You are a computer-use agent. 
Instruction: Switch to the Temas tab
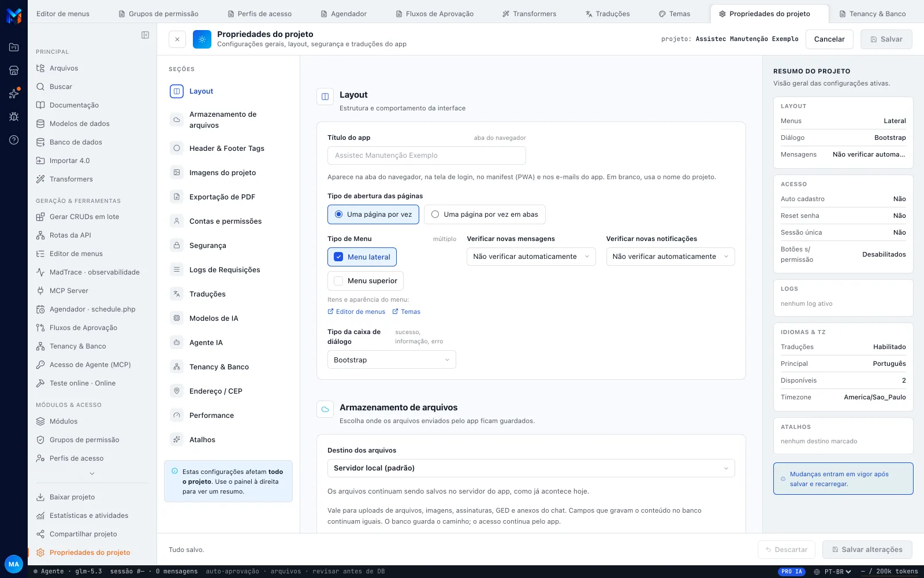674,14
